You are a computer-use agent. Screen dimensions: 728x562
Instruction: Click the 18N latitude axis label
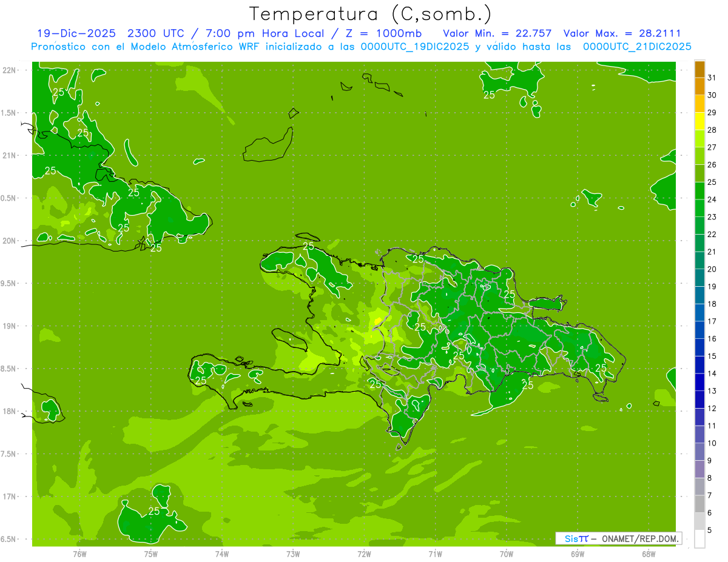pos(9,411)
